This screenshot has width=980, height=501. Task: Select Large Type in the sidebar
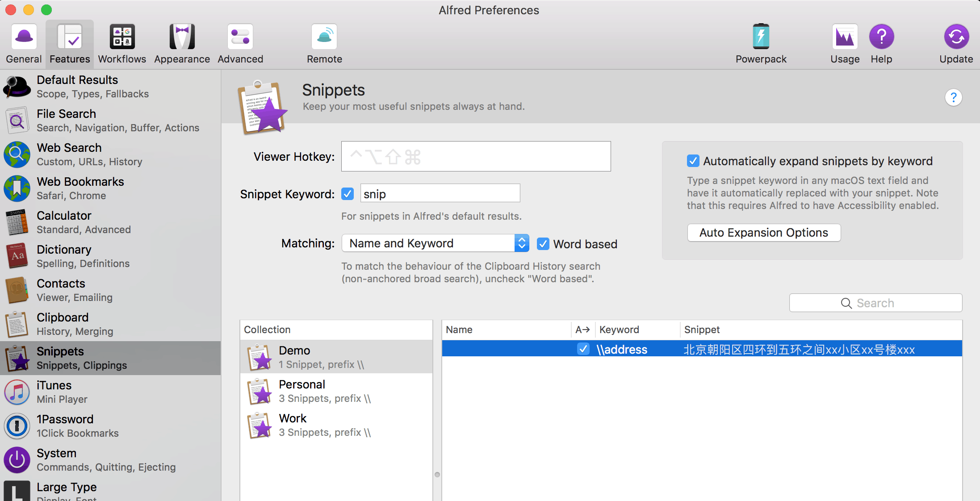pos(110,489)
